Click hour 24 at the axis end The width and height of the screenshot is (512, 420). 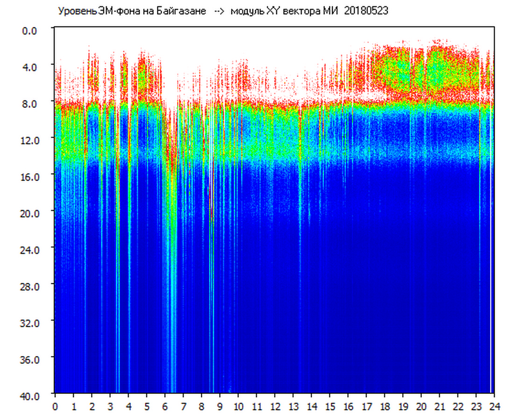pyautogui.click(x=494, y=407)
